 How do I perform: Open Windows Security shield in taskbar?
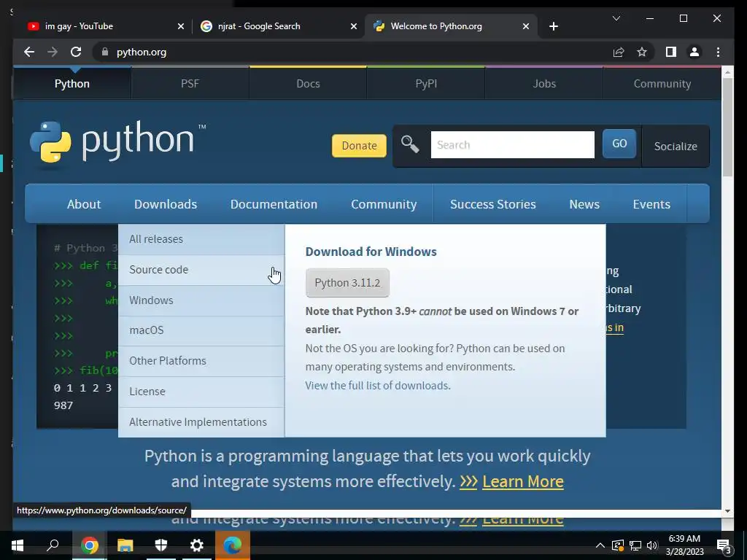point(161,545)
